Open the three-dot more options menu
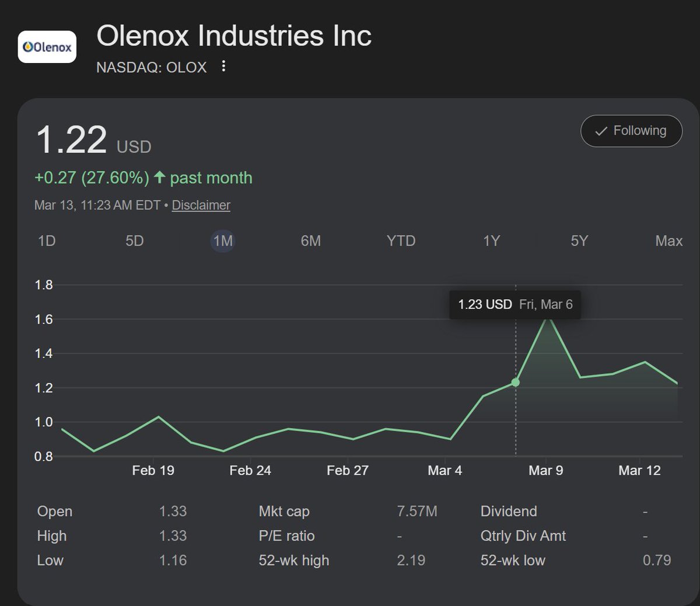This screenshot has width=700, height=606. (x=223, y=66)
